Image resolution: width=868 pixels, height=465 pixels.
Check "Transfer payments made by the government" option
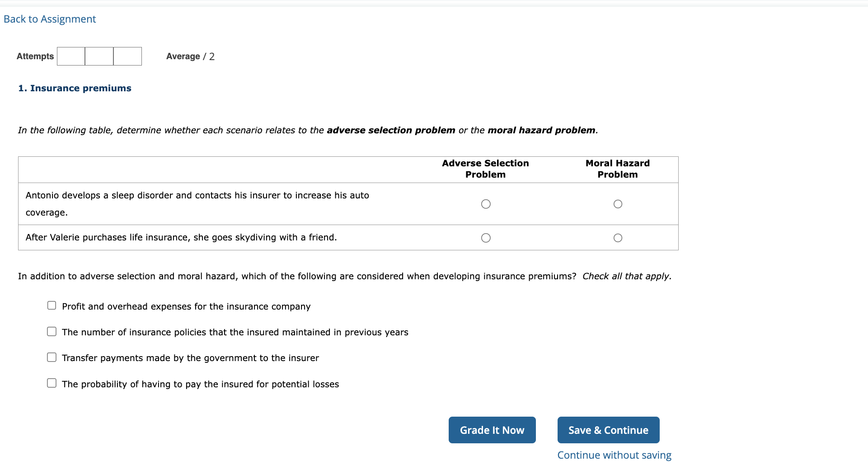pos(52,357)
